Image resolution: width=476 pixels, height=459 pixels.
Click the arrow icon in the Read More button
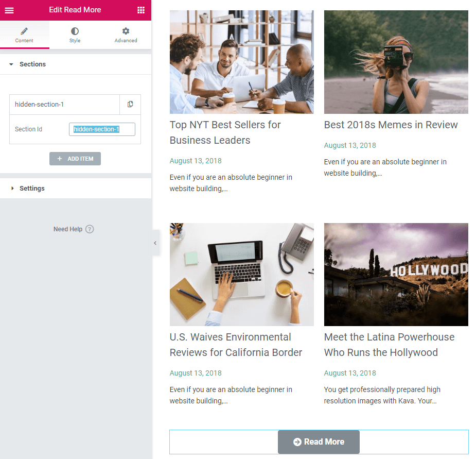point(297,441)
